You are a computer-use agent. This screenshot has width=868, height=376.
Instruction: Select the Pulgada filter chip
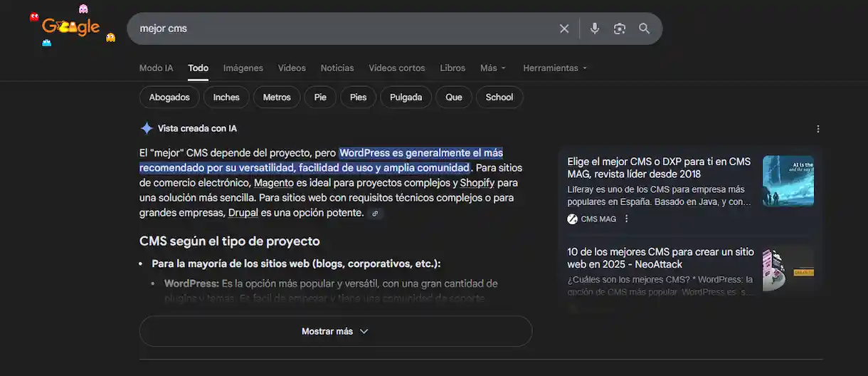pyautogui.click(x=406, y=98)
